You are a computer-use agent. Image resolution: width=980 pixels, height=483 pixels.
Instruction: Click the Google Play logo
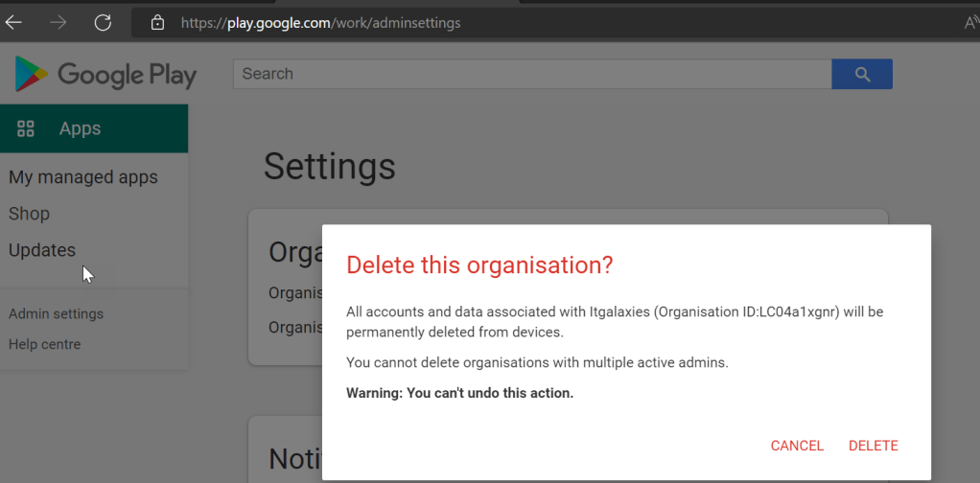[105, 74]
